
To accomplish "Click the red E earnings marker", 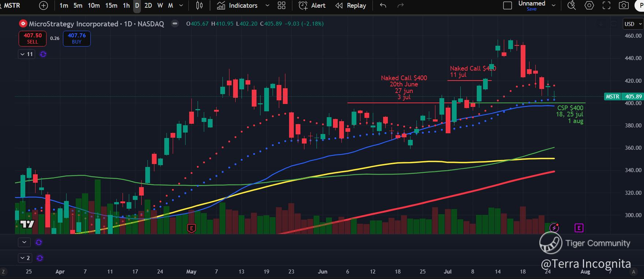I will 191,228.
